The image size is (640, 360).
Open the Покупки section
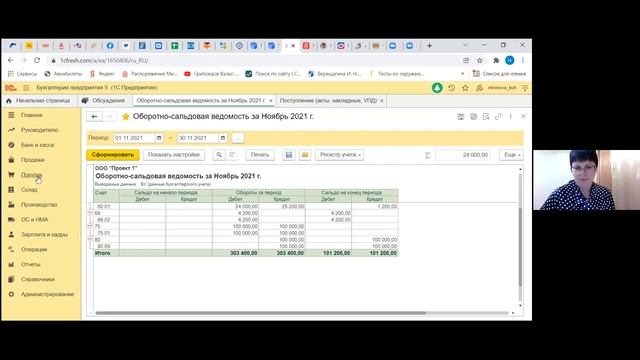(x=31, y=175)
